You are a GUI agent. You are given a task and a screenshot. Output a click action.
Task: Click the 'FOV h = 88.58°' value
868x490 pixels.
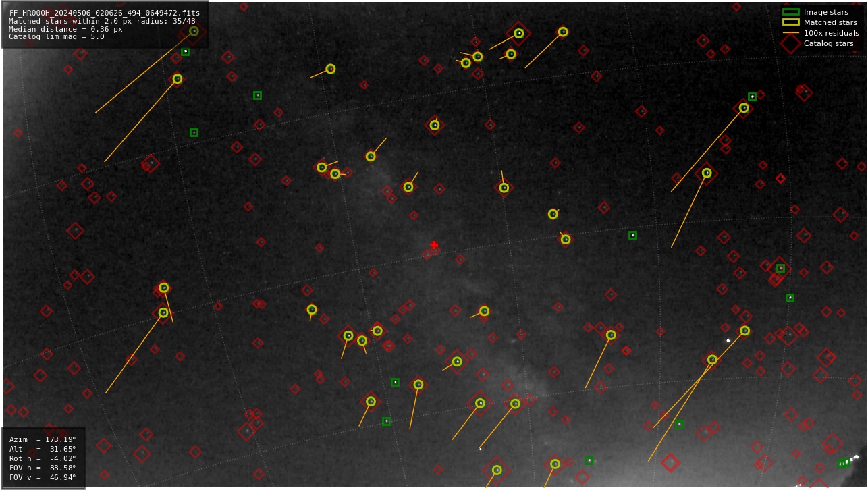43,468
